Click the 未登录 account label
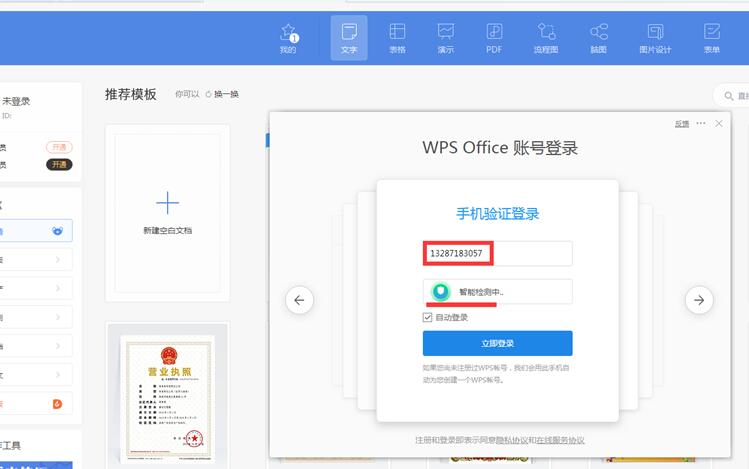749x469 pixels. [16, 101]
